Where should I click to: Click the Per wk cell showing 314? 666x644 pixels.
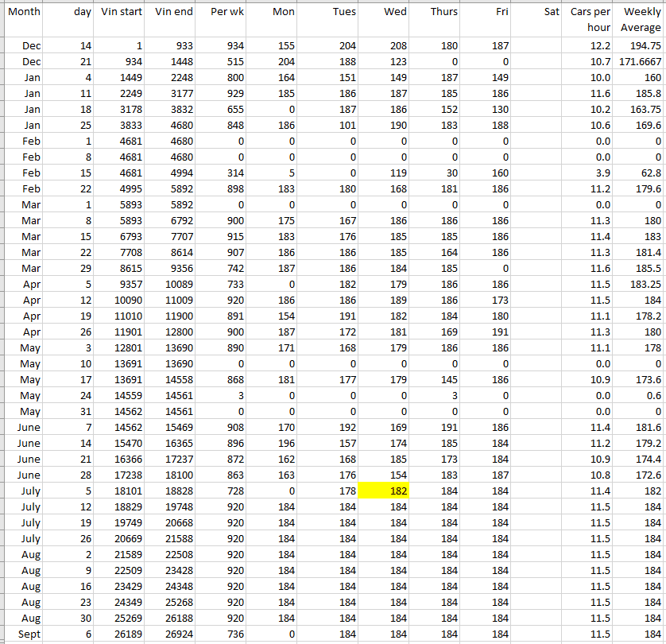point(223,173)
